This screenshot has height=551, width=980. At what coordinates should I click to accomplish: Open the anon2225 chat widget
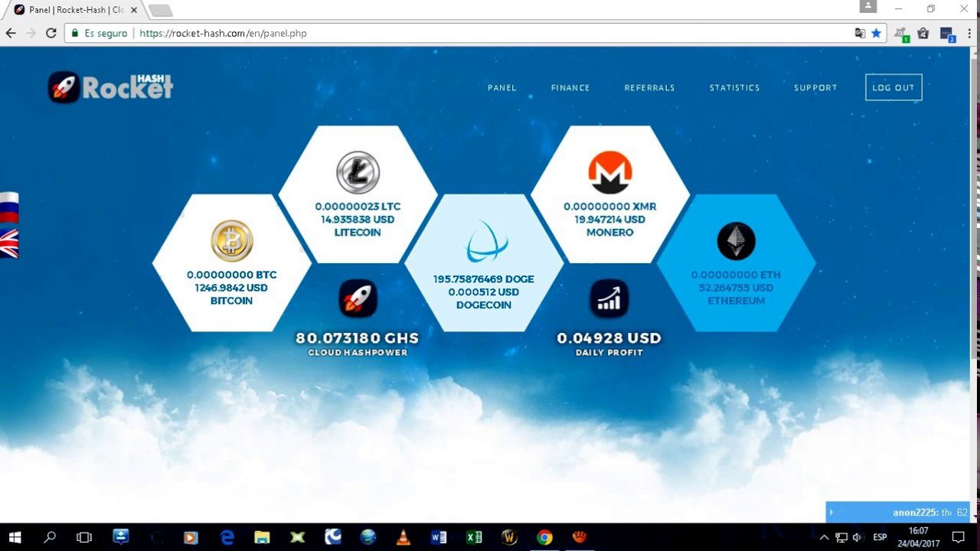coord(897,512)
